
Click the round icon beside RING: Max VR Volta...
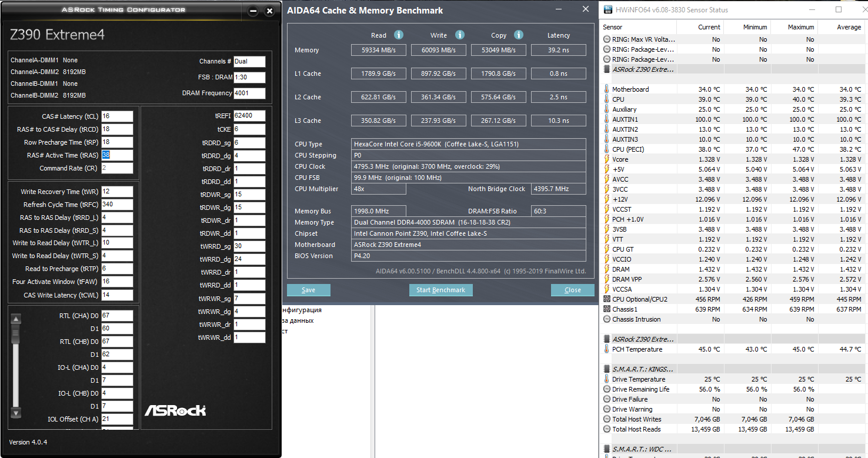coord(607,39)
